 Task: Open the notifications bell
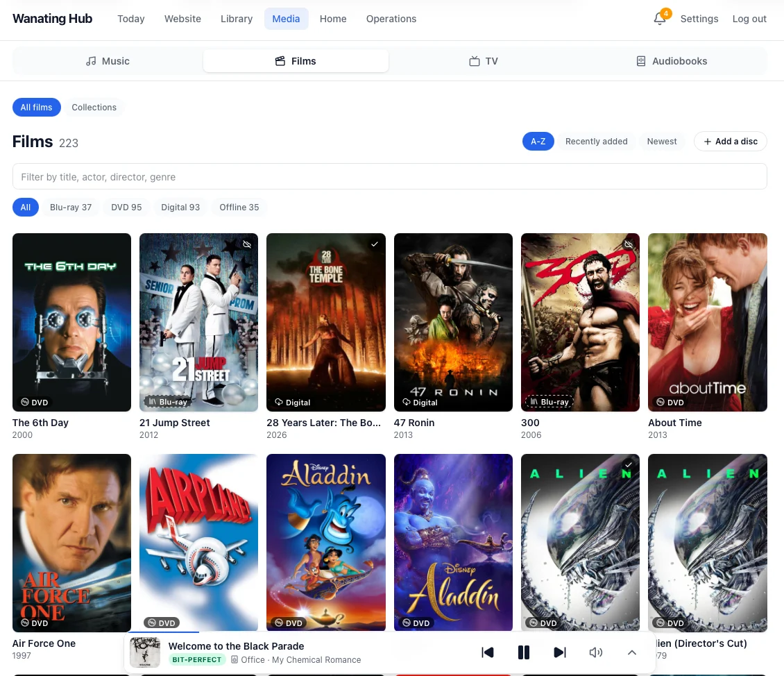pos(660,19)
